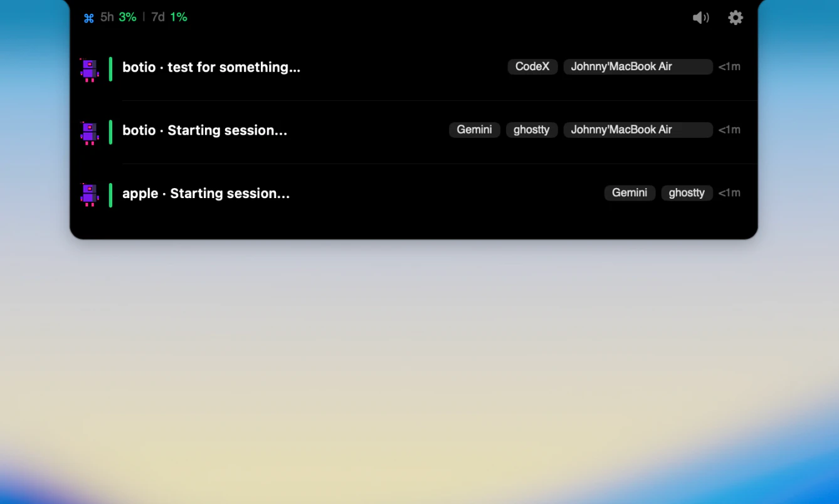Screen dimensions: 839x504
Task: Click green status bar of apple session row
Action: click(110, 195)
